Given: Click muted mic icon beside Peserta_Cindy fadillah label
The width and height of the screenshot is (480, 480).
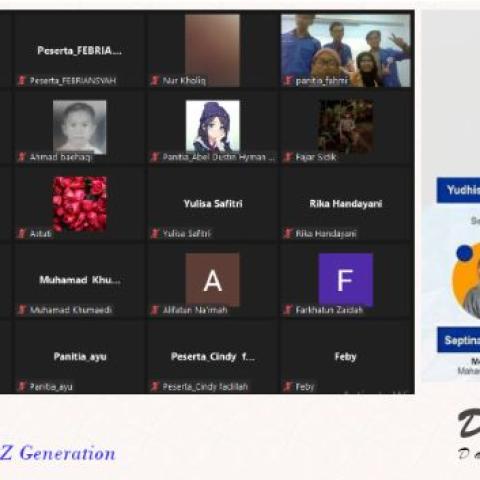Looking at the screenshot, I should [x=155, y=386].
